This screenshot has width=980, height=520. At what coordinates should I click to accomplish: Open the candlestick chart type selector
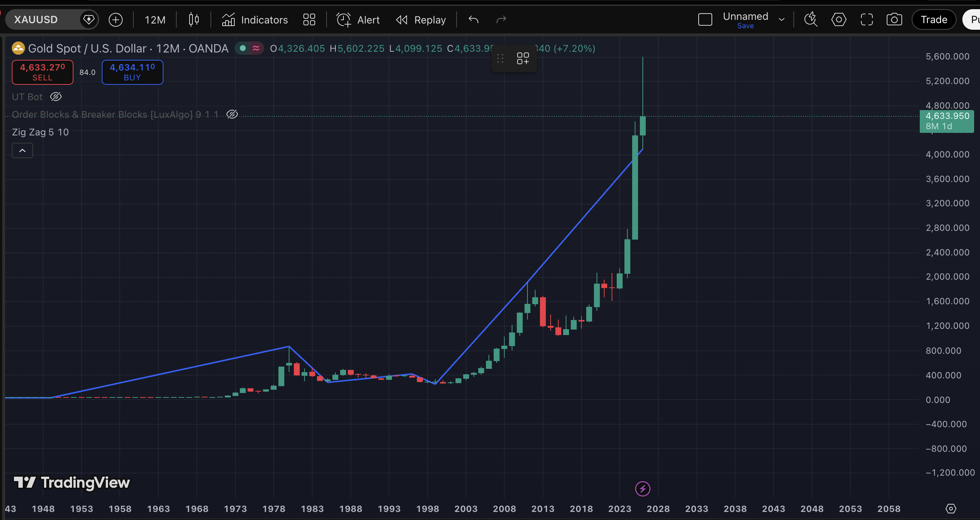pos(194,20)
